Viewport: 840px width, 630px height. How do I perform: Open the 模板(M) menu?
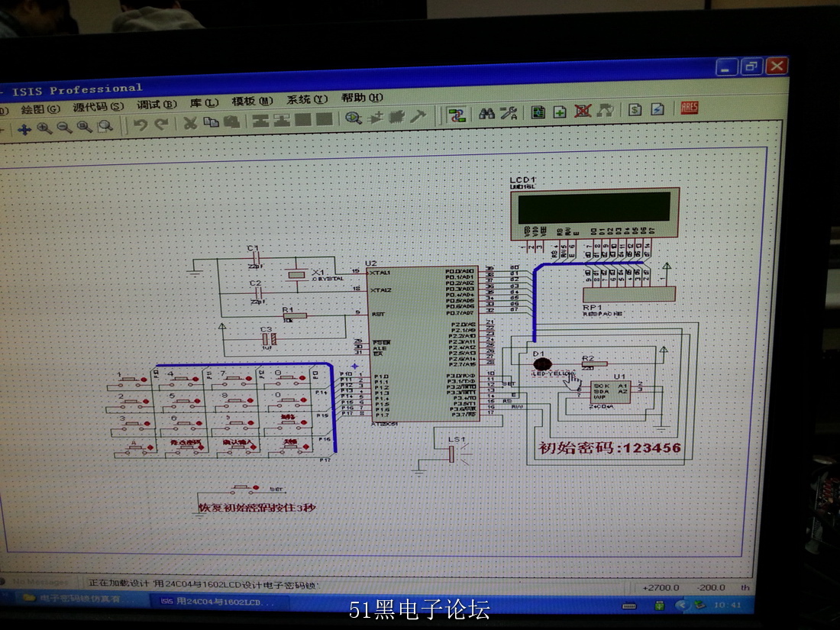[x=252, y=102]
